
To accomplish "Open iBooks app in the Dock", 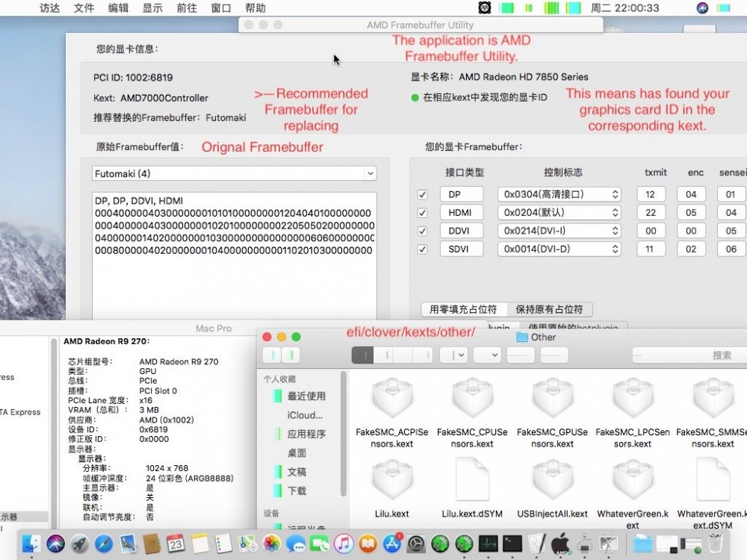I will tap(368, 543).
